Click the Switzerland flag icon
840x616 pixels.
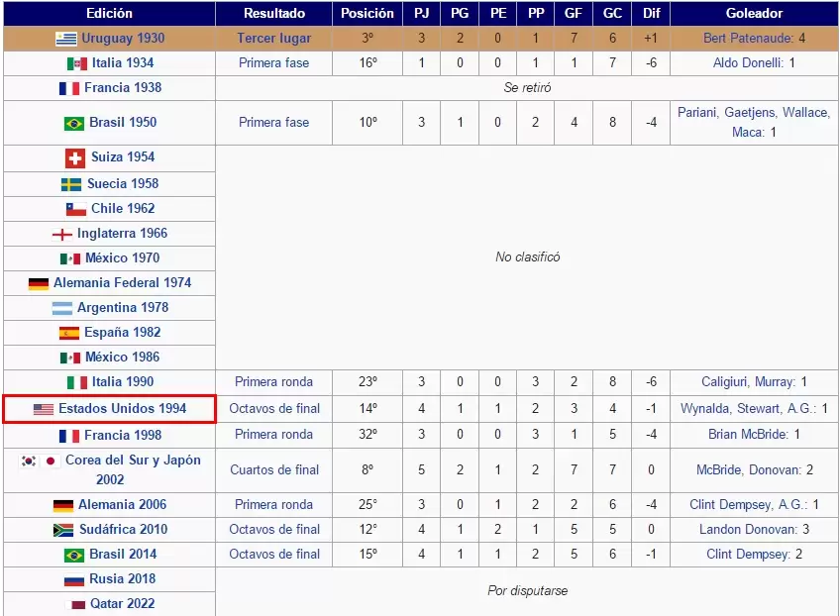74,157
